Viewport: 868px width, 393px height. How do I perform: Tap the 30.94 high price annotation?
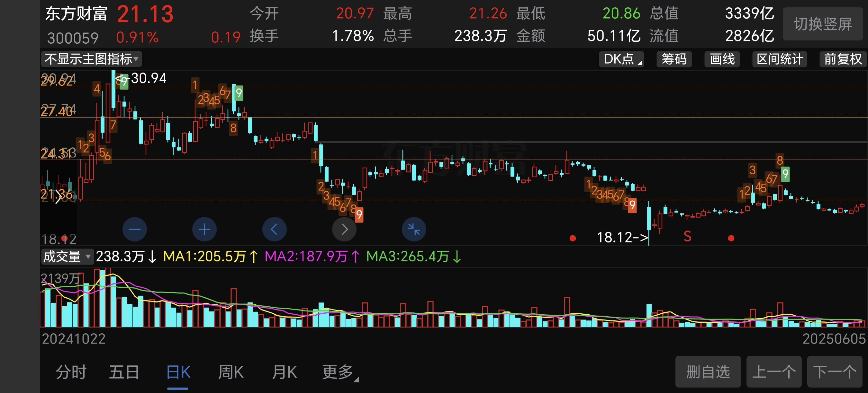tap(149, 78)
